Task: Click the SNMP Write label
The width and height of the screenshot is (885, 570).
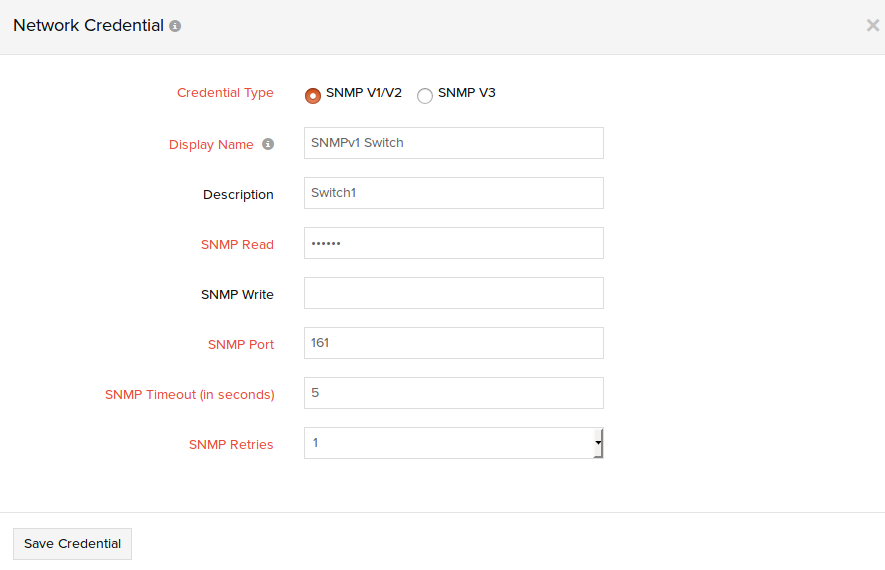Action: point(237,295)
